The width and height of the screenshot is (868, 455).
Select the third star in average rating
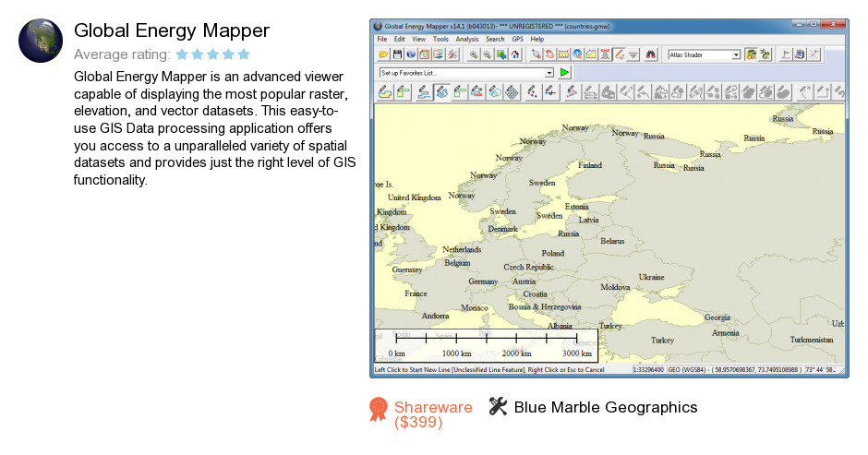click(213, 54)
